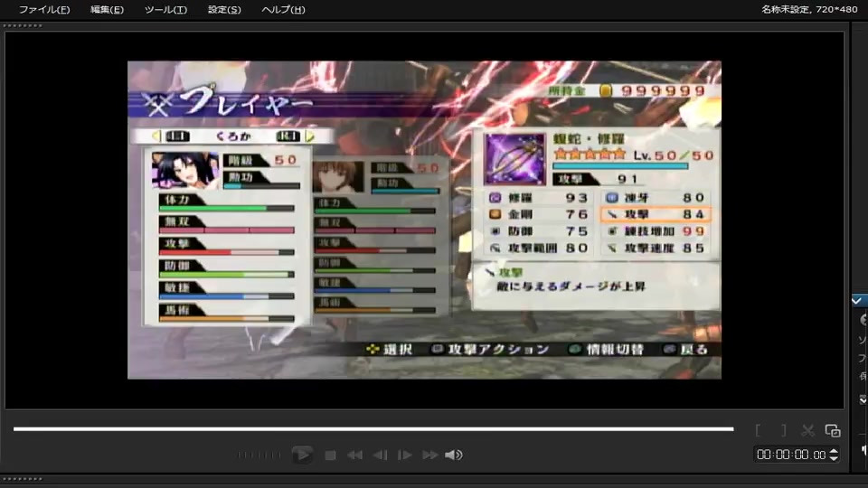
Task: Click the video preview frame
Action: tap(424, 220)
